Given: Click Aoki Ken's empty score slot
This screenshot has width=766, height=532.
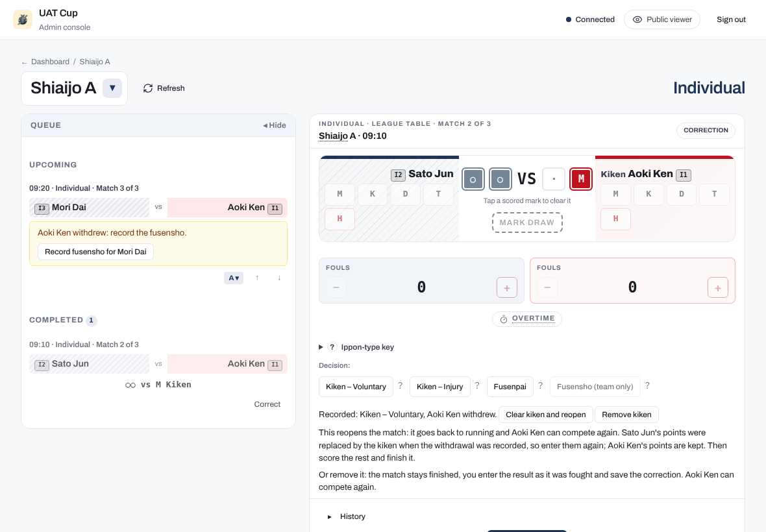Looking at the screenshot, I should [x=554, y=179].
